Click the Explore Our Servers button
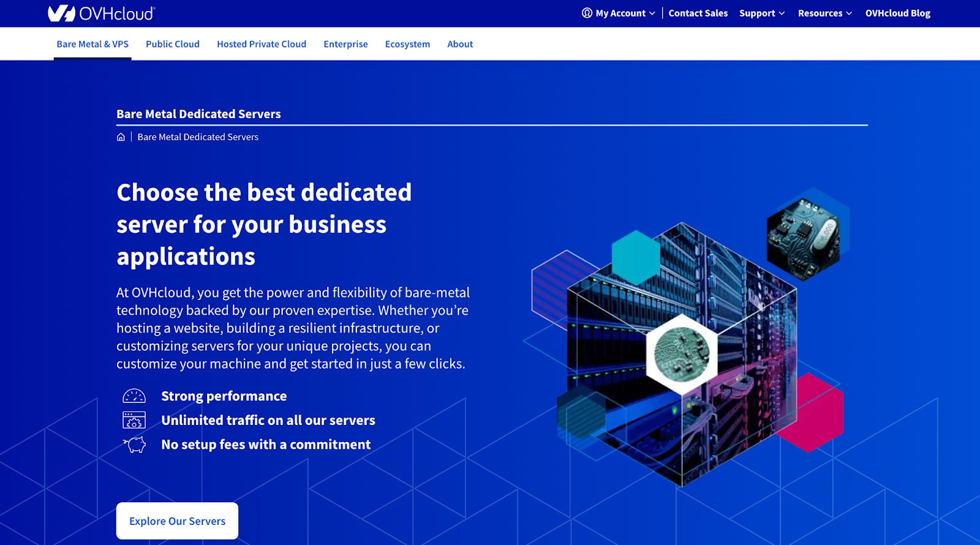Image resolution: width=980 pixels, height=545 pixels. [177, 521]
